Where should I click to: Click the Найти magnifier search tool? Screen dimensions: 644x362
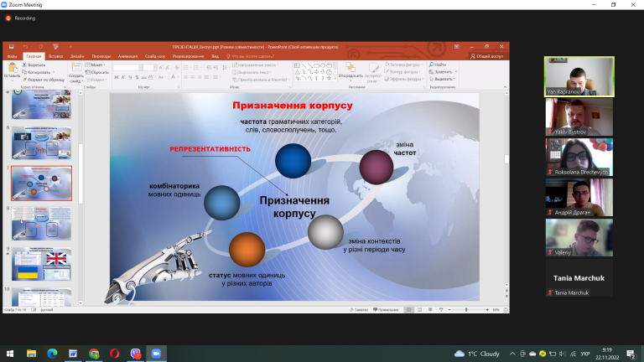pos(438,65)
